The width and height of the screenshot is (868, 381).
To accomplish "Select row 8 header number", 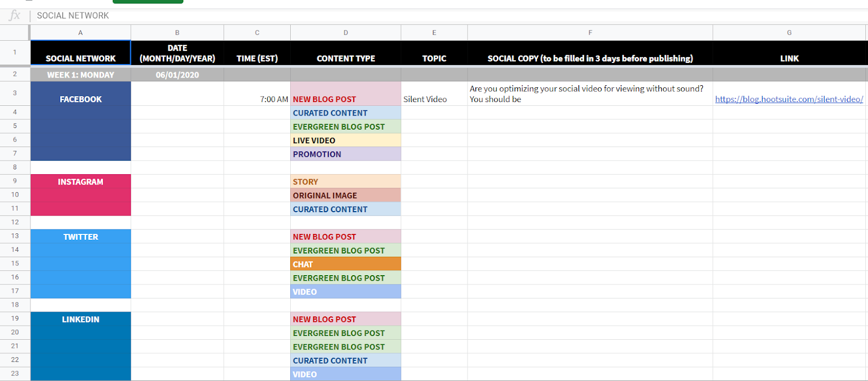I will coord(15,167).
